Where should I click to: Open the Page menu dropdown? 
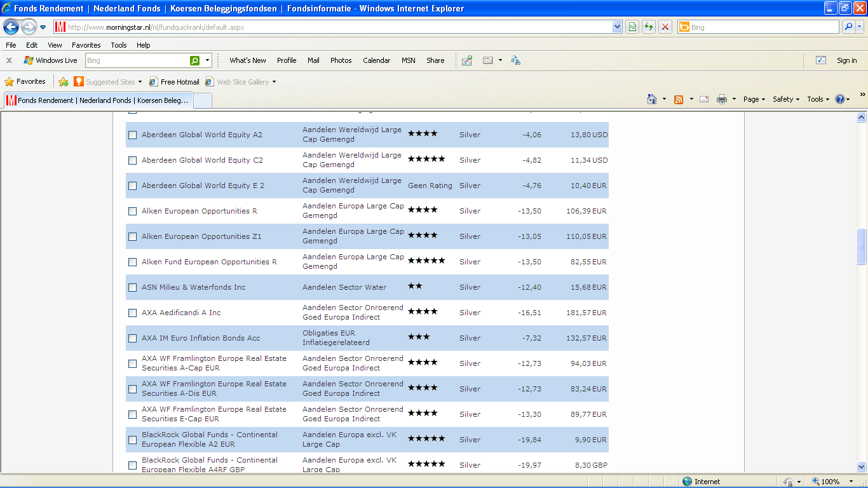[754, 99]
